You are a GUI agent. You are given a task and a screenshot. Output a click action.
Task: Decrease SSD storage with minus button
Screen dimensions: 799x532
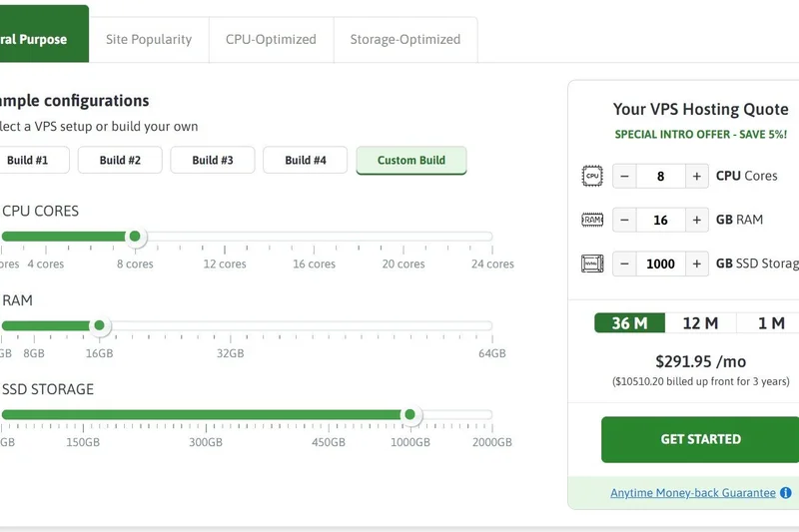pos(624,264)
